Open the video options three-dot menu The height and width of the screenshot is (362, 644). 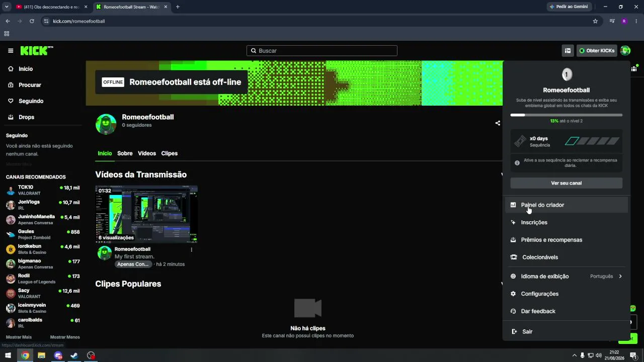coord(191,249)
